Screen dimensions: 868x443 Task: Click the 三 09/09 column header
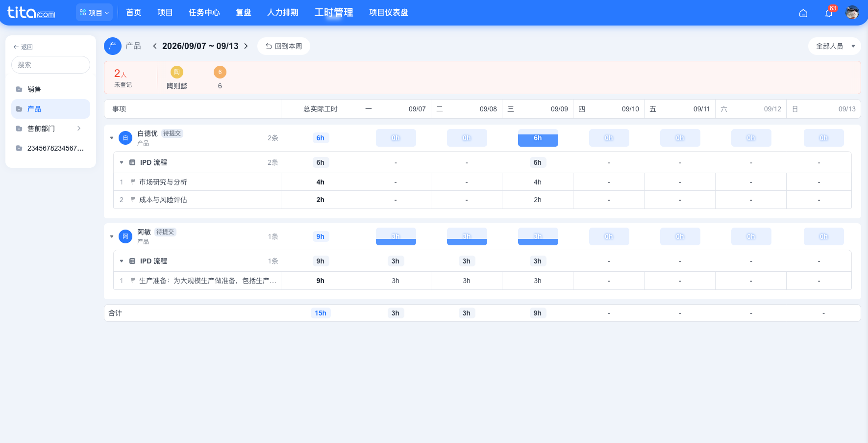(538, 109)
